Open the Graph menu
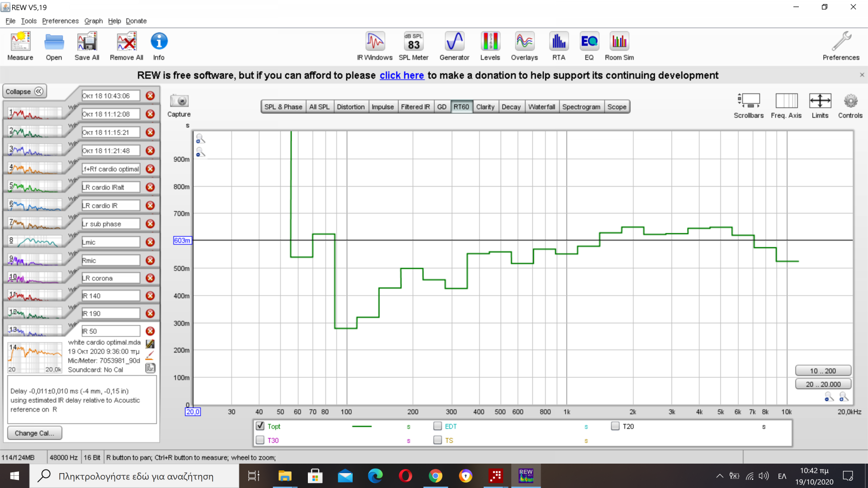This screenshot has height=488, width=868. [94, 21]
